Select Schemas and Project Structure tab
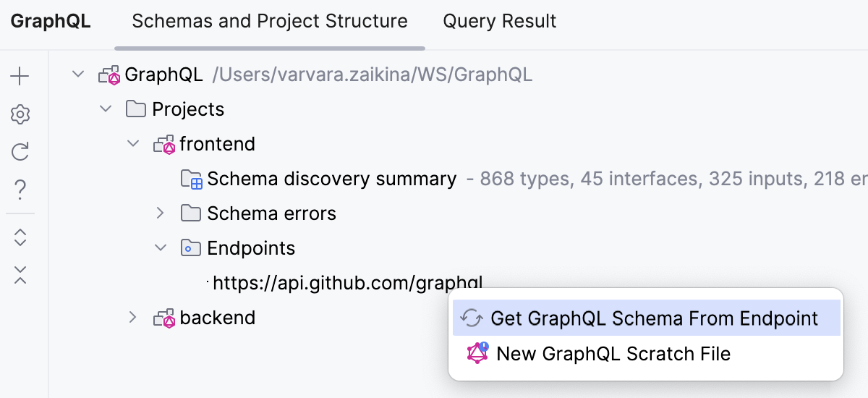Image resolution: width=868 pixels, height=398 pixels. 269,22
